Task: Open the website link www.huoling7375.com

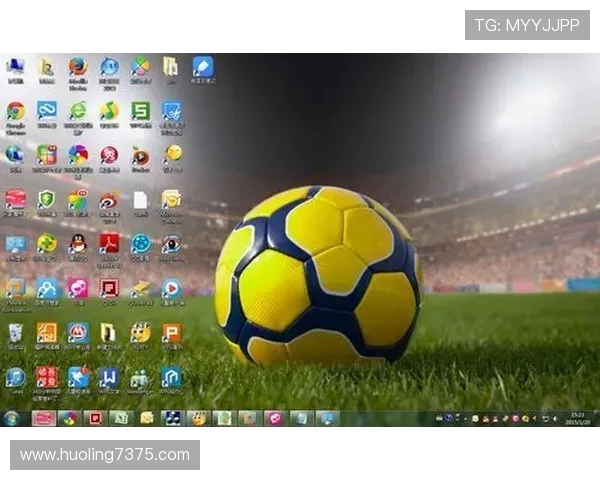Action: (105, 455)
